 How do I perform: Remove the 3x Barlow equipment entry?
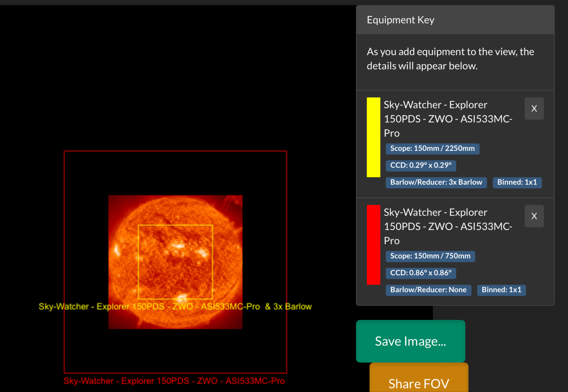(534, 109)
